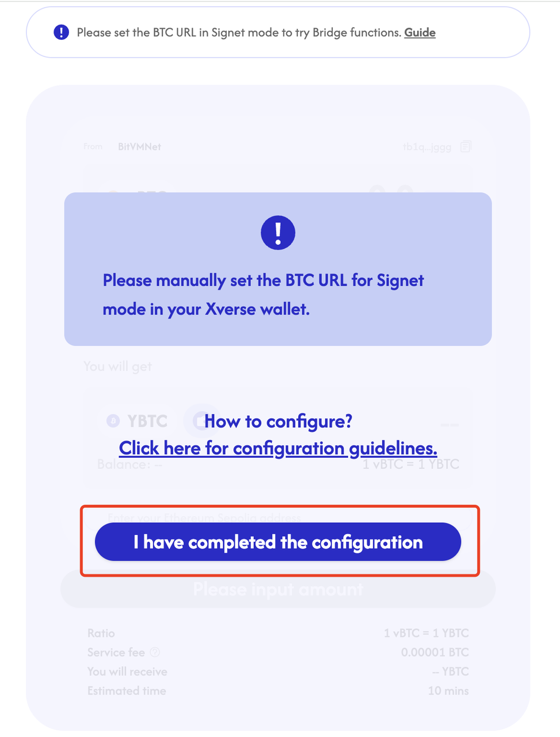This screenshot has height=737, width=560.
Task: Click the "How to configure?" heading
Action: (278, 421)
